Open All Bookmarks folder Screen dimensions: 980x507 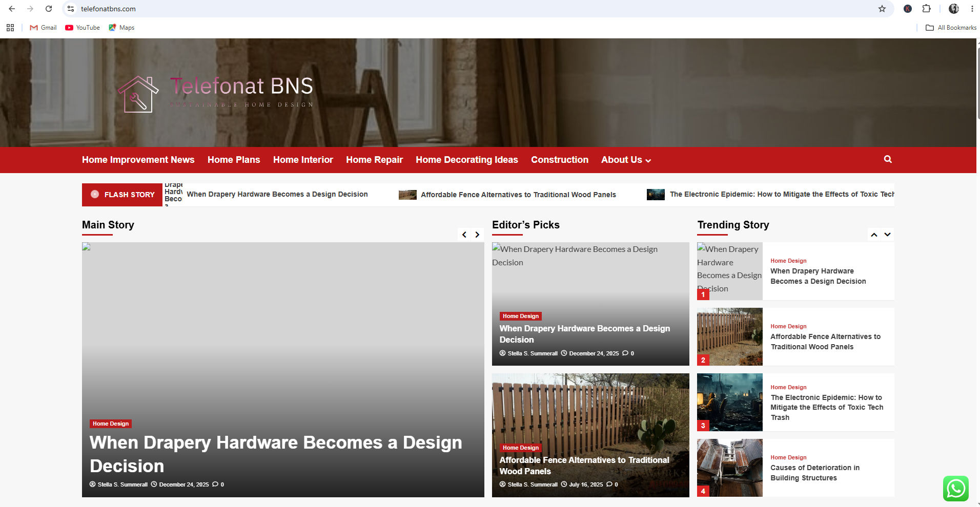951,28
